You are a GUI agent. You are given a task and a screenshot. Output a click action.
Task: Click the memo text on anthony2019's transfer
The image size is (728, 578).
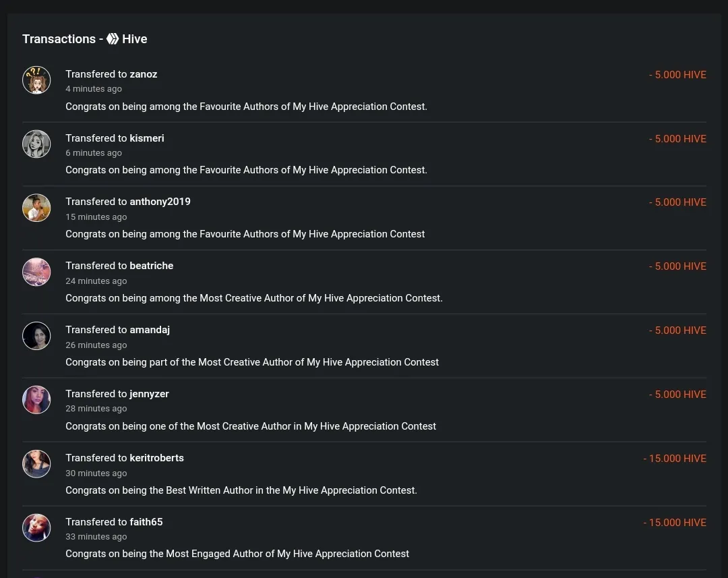tap(245, 234)
